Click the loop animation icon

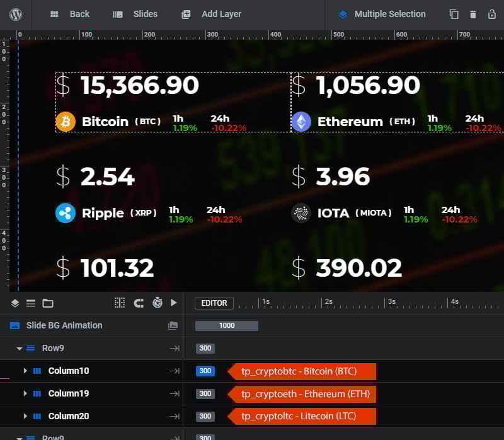point(139,303)
